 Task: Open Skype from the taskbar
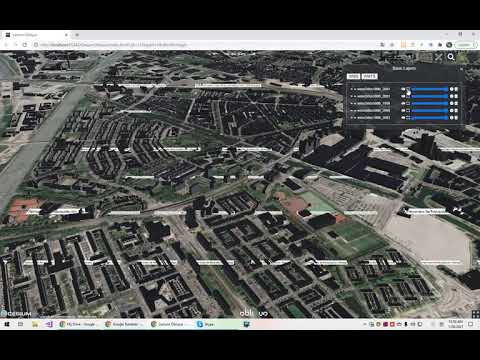[206, 324]
